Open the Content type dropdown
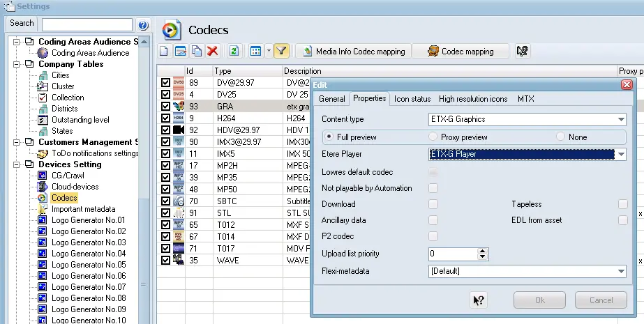The width and height of the screenshot is (644, 324). tap(620, 120)
